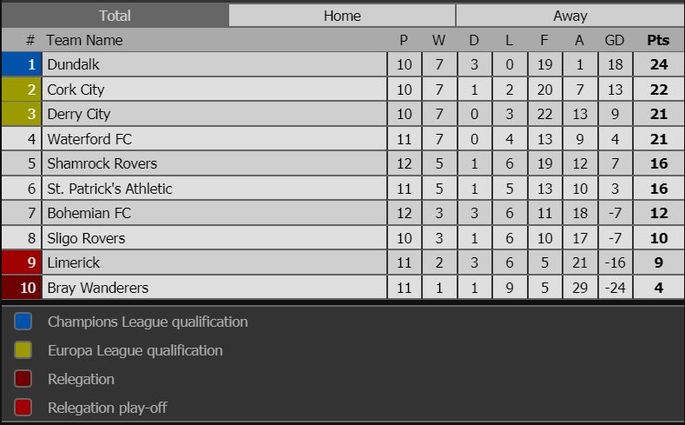Open the Dundalk team link
685x425 pixels.
73,65
